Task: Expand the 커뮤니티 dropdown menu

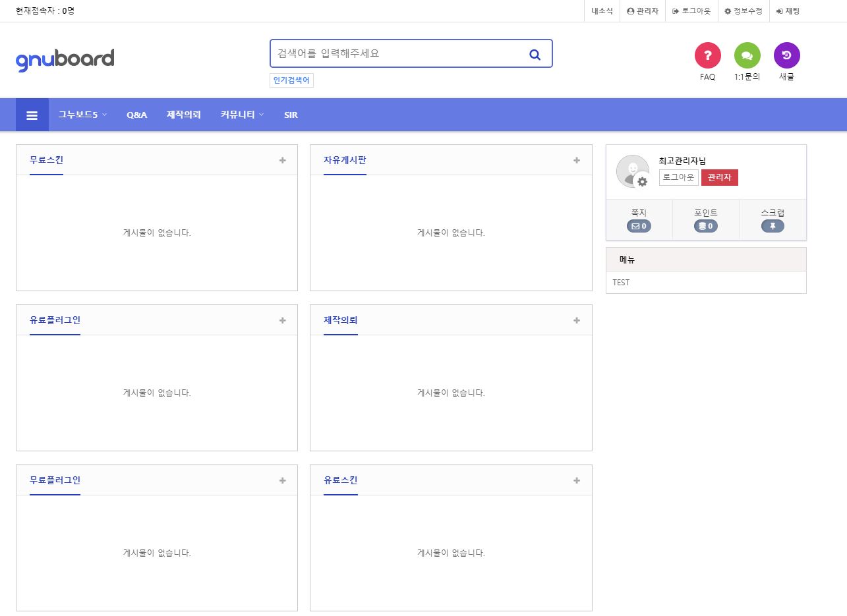Action: coord(242,115)
